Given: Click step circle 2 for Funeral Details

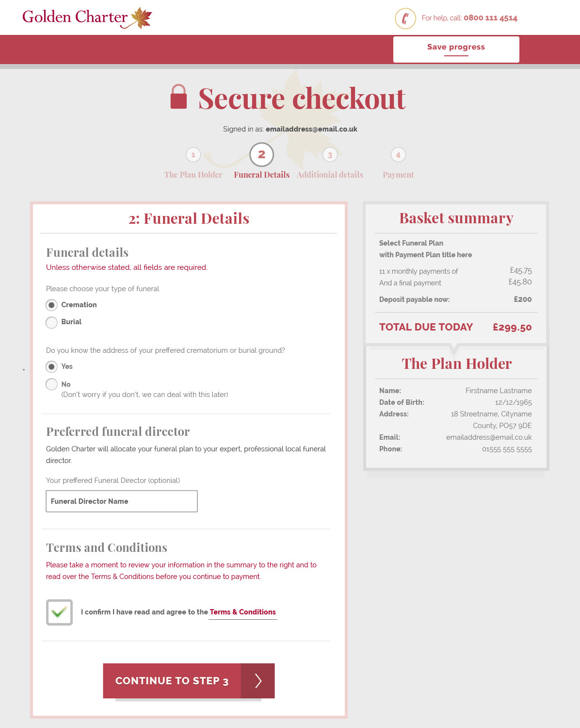Looking at the screenshot, I should pyautogui.click(x=261, y=155).
